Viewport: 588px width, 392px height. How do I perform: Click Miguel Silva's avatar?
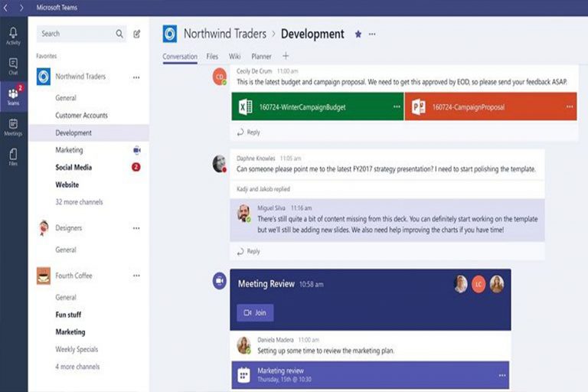point(244,214)
